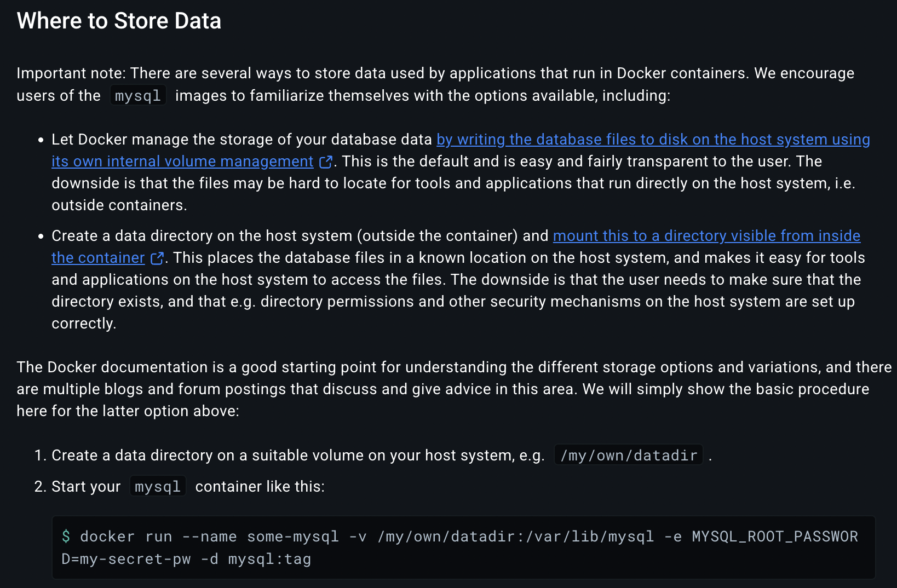
Task: Click the 'Where to Store Data' heading
Action: point(119,21)
